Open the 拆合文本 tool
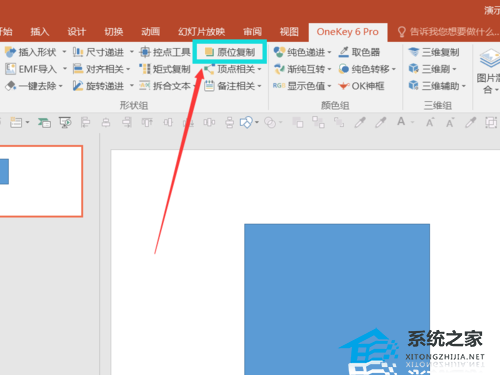This screenshot has height=375, width=500. [x=165, y=86]
